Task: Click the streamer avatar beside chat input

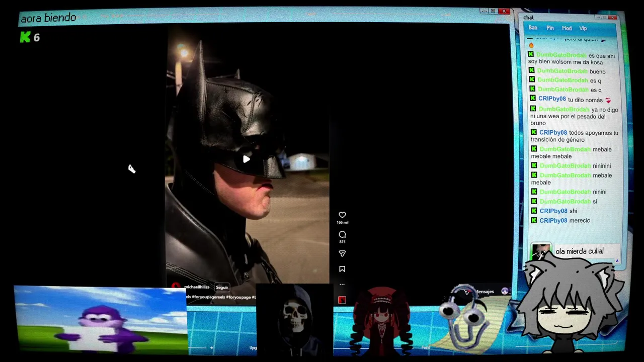Action: 541,251
